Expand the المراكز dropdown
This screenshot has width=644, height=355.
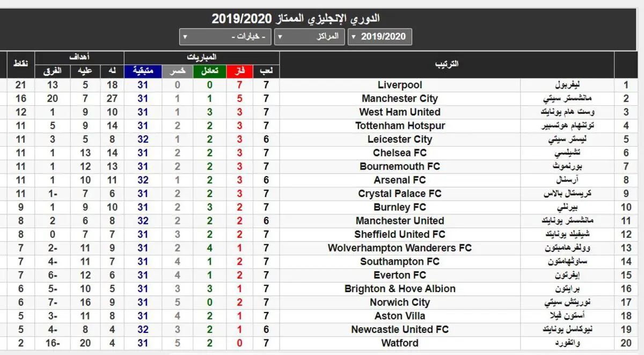(x=310, y=37)
